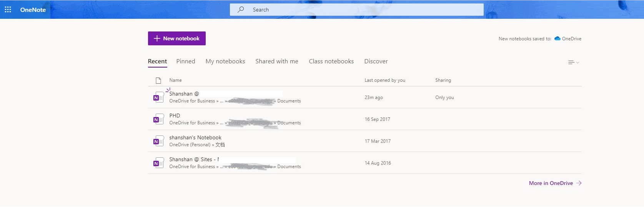Switch to the Recent tab
This screenshot has width=644, height=208.
coord(157,61)
